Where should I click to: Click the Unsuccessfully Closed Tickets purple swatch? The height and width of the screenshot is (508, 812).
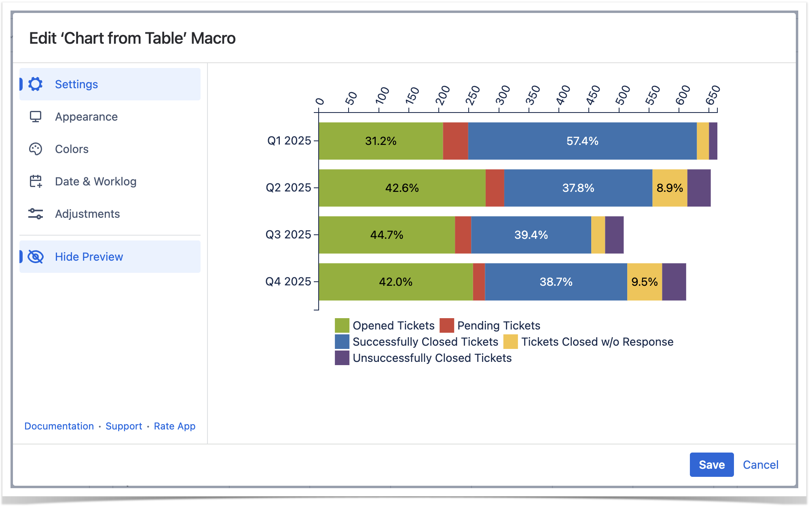[x=342, y=358]
